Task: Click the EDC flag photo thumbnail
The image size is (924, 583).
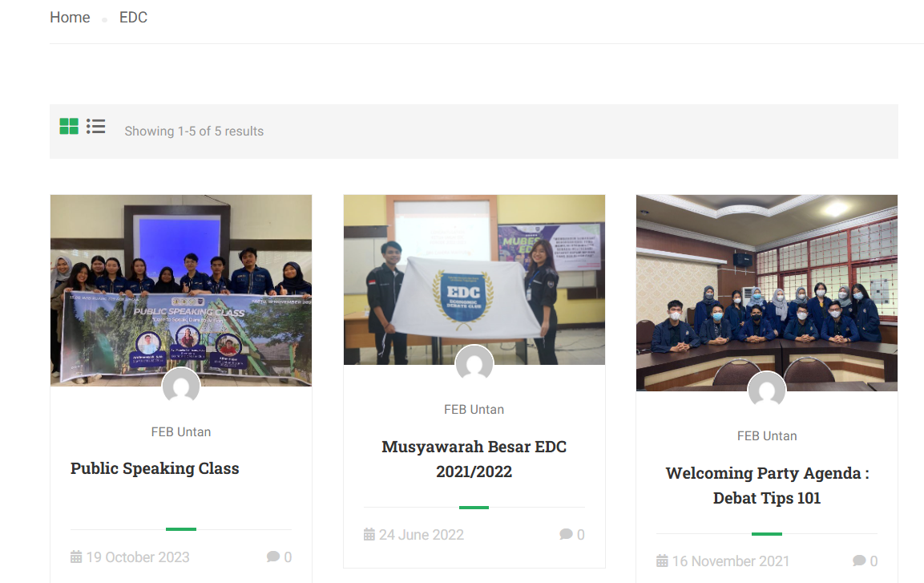Action: pyautogui.click(x=474, y=280)
